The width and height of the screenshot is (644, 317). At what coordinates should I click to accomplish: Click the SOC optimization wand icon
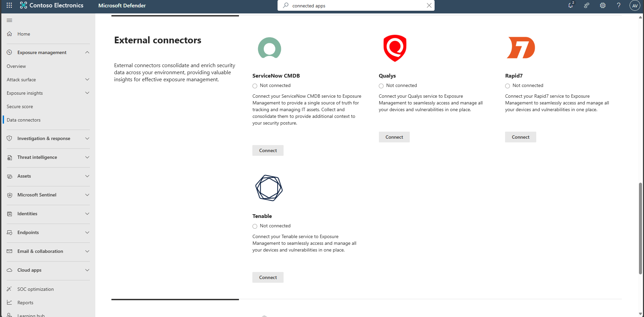(9, 289)
